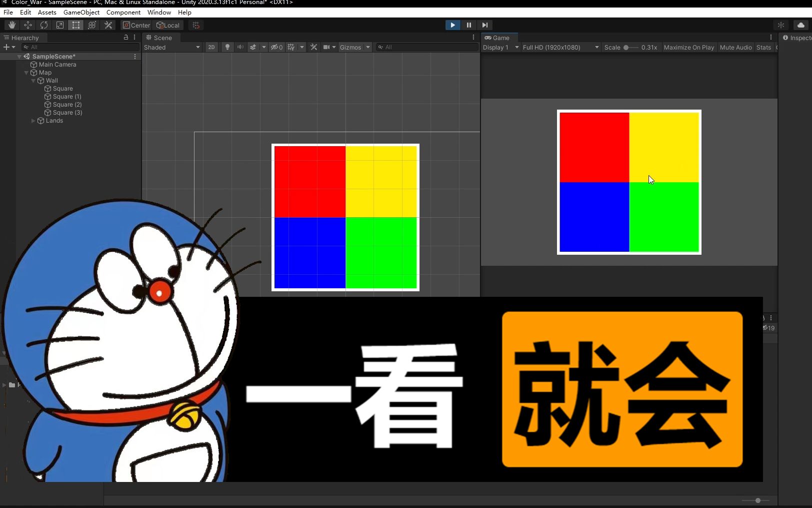Select the first Square object
The image size is (812, 508).
[62, 89]
